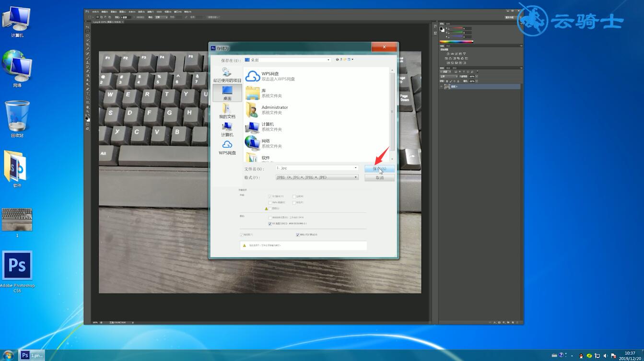Open the view menu icon in save dialog

351,59
